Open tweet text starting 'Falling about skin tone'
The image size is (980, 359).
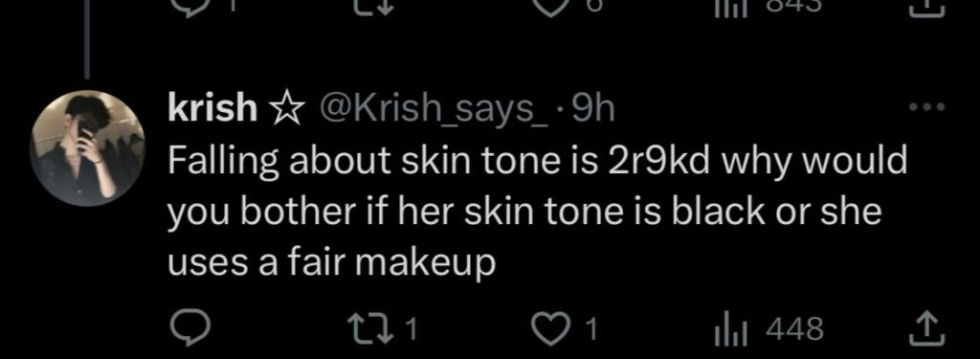(536, 213)
